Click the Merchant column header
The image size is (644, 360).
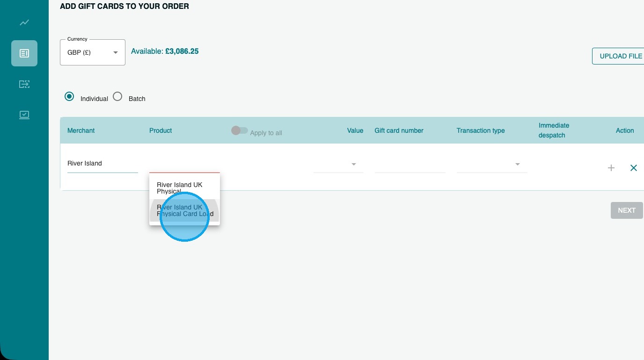tap(81, 130)
